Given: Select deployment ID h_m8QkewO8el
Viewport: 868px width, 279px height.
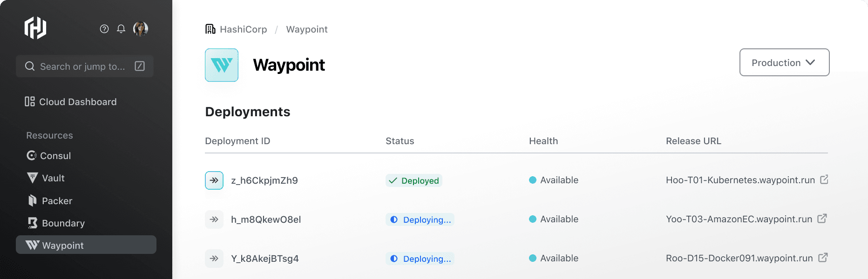Looking at the screenshot, I should click(266, 219).
